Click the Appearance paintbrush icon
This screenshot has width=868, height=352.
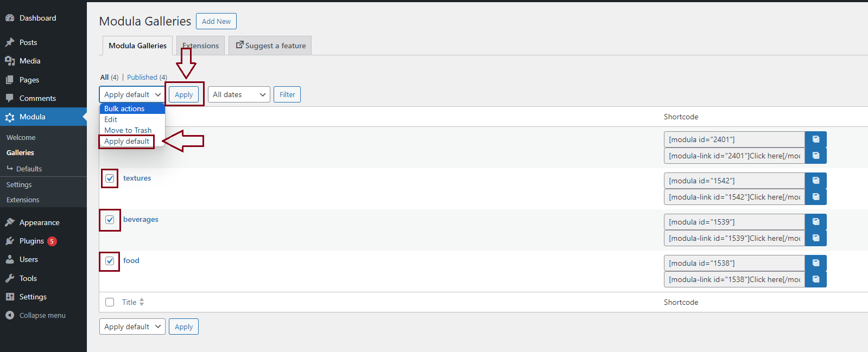point(10,222)
